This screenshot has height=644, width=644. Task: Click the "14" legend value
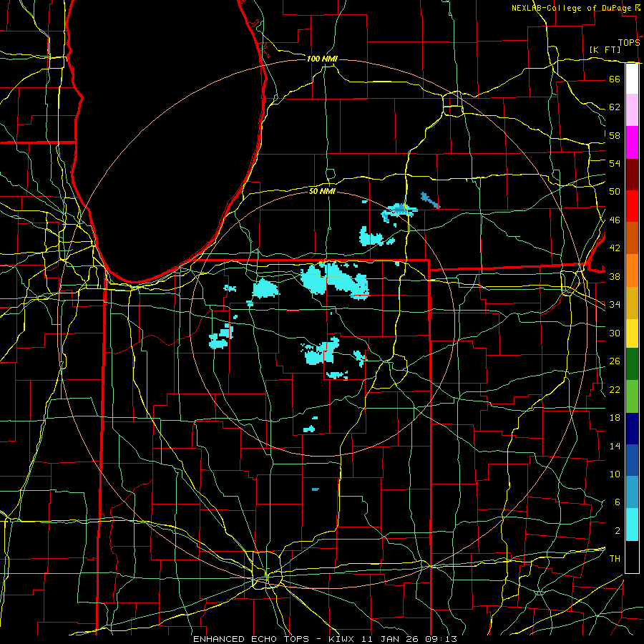click(615, 446)
